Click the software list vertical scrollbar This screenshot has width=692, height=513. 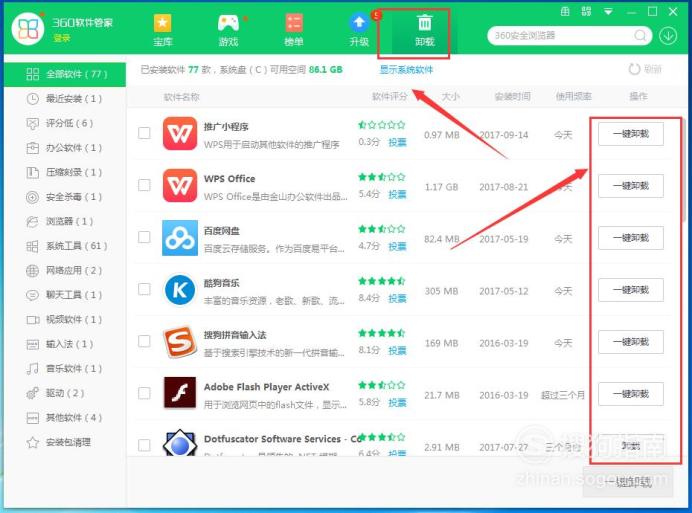coord(683,170)
